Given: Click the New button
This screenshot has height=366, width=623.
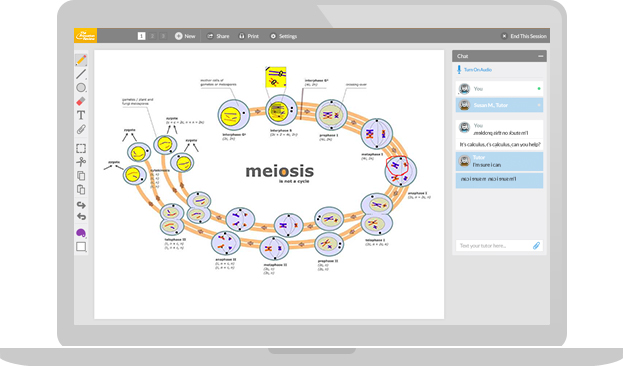Looking at the screenshot, I should (185, 36).
